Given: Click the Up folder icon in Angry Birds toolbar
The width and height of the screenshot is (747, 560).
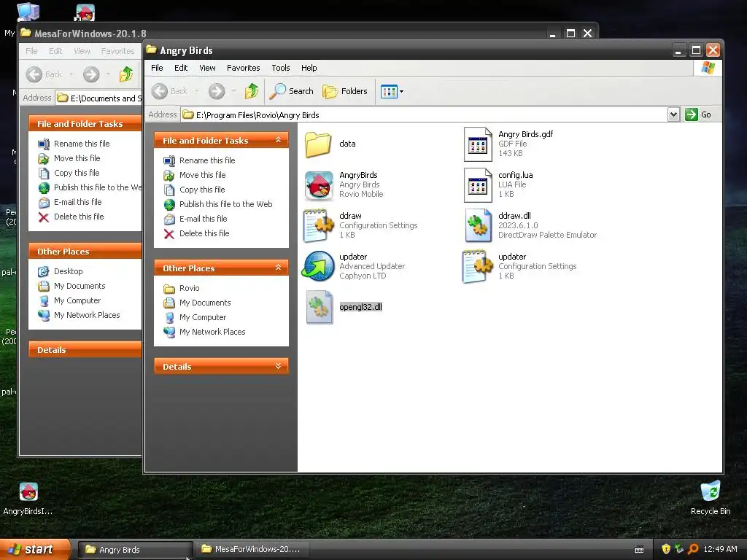Looking at the screenshot, I should pyautogui.click(x=252, y=91).
